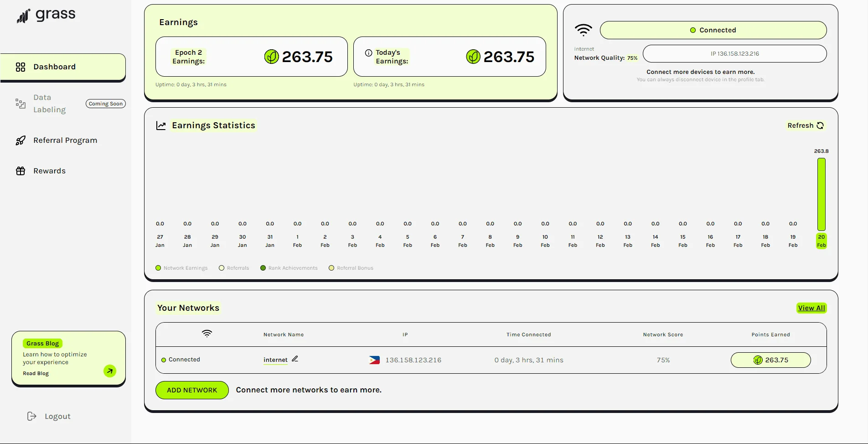Open View All networks link
This screenshot has height=444, width=868.
click(811, 308)
